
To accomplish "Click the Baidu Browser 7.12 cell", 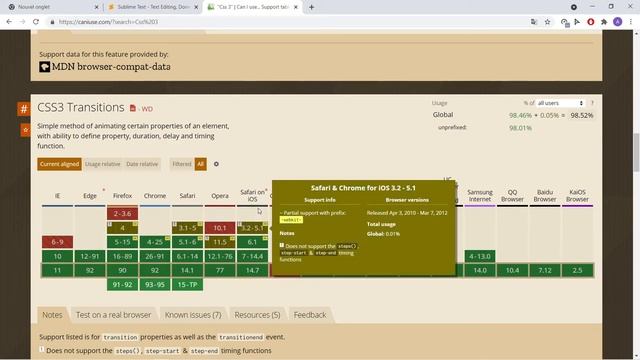I will click(x=545, y=270).
